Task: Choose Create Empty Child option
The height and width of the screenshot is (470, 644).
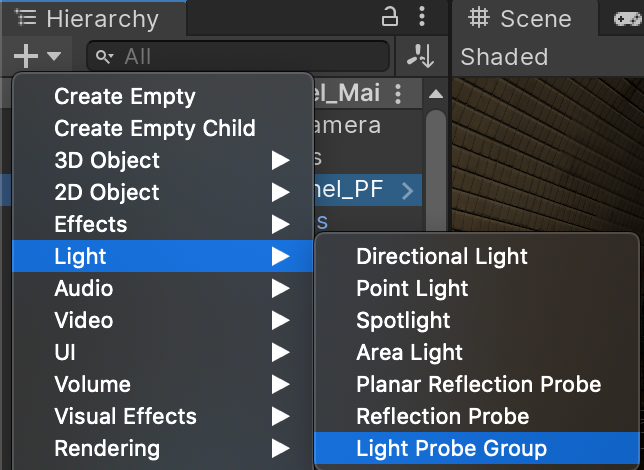Action: [155, 129]
